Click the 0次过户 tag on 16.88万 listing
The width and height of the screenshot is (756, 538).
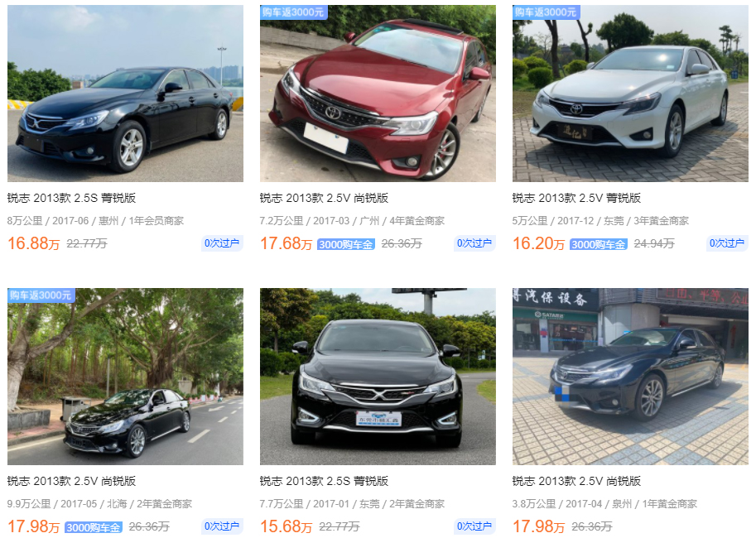pyautogui.click(x=222, y=243)
